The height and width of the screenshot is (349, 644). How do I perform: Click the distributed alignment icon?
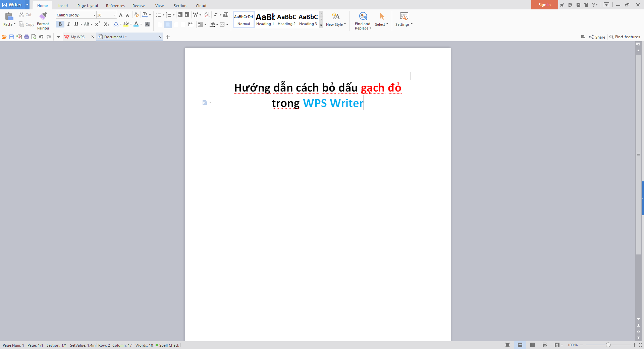[191, 24]
